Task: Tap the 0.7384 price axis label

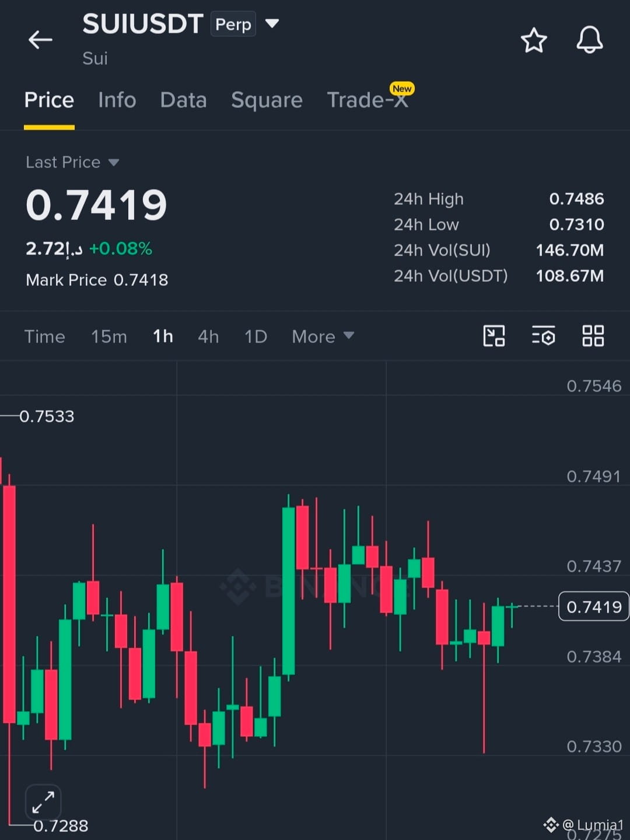Action: pos(594,657)
